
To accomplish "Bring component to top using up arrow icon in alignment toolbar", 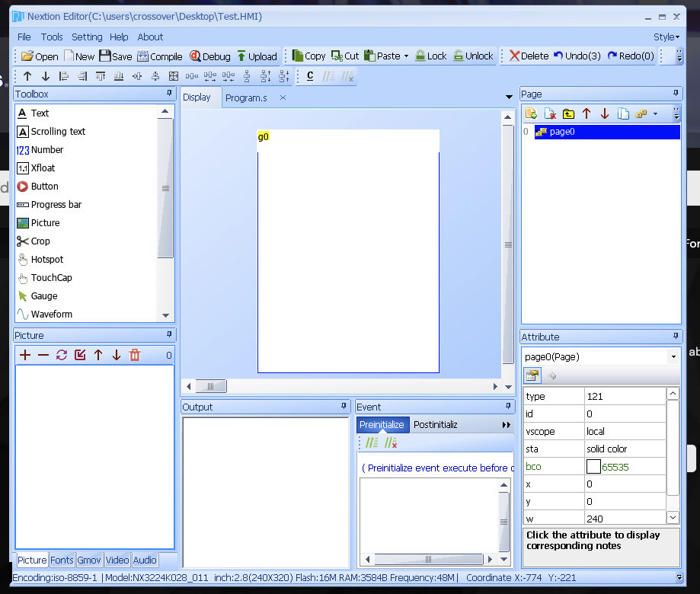I will click(27, 76).
